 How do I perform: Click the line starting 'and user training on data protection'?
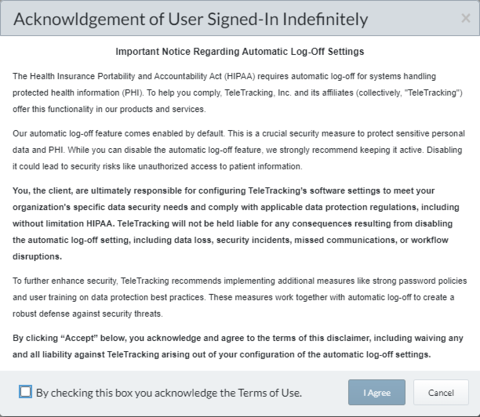(x=233, y=297)
